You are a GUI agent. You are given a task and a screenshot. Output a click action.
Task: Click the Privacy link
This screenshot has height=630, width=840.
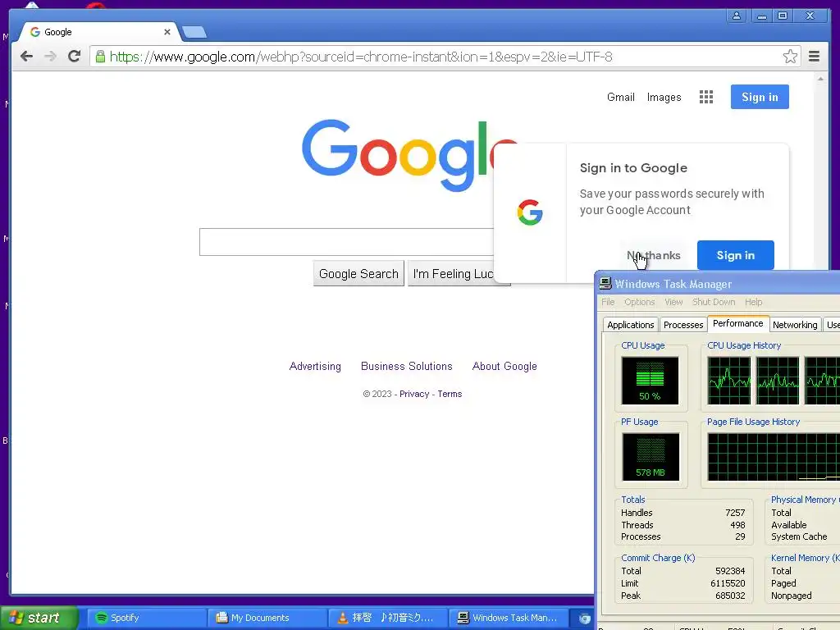coord(414,394)
